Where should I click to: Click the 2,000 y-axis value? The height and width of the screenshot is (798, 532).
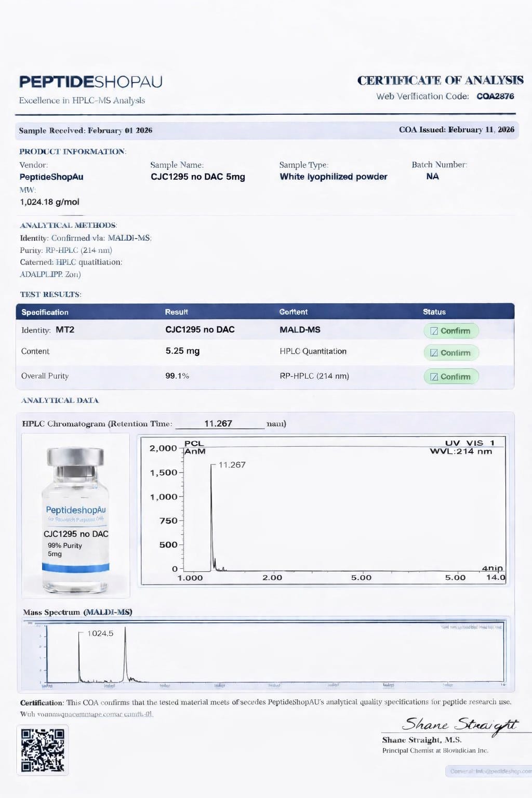(163, 448)
